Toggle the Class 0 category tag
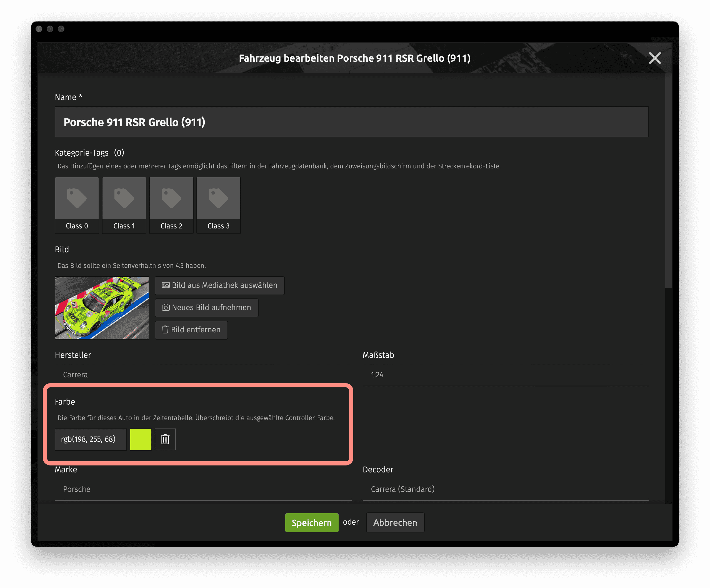Image resolution: width=710 pixels, height=588 pixels. 77,205
